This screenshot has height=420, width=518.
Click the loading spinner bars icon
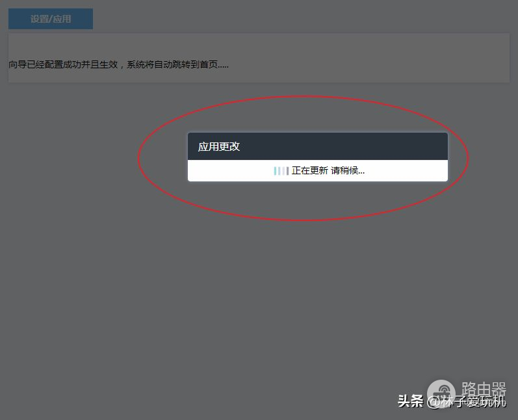pyautogui.click(x=281, y=171)
